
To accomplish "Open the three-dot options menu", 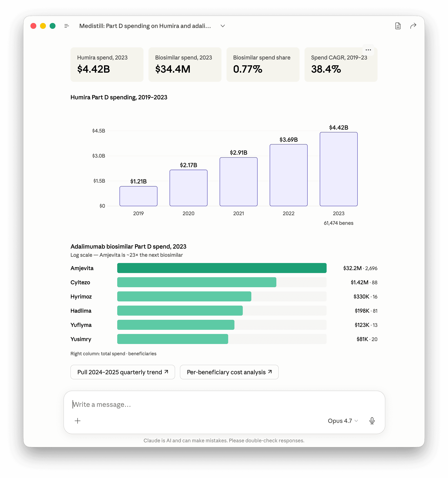I will [x=368, y=50].
